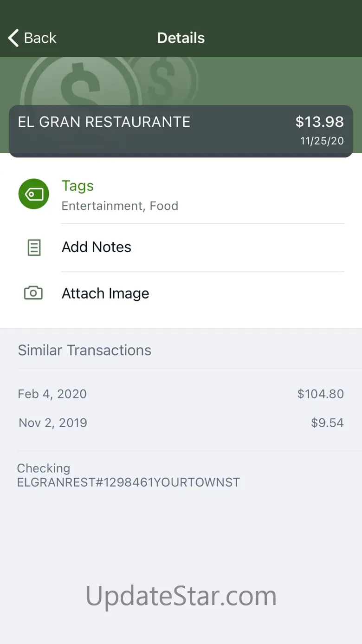362x644 pixels.
Task: Tap the green Tags label icon
Action: 33,194
